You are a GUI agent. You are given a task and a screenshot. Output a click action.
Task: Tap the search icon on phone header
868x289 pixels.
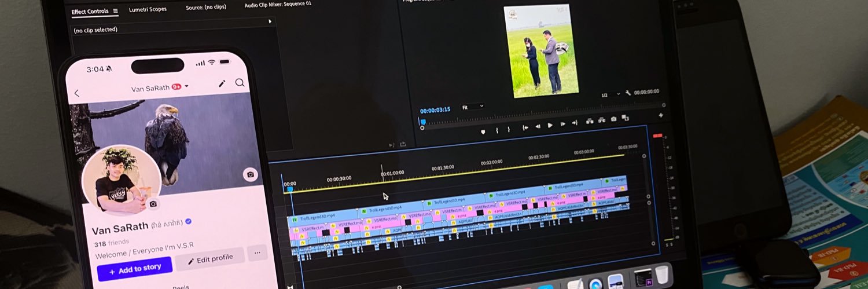pos(240,83)
